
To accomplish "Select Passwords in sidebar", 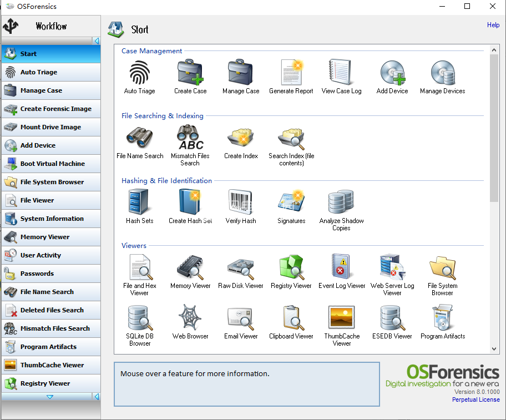I will [51, 274].
